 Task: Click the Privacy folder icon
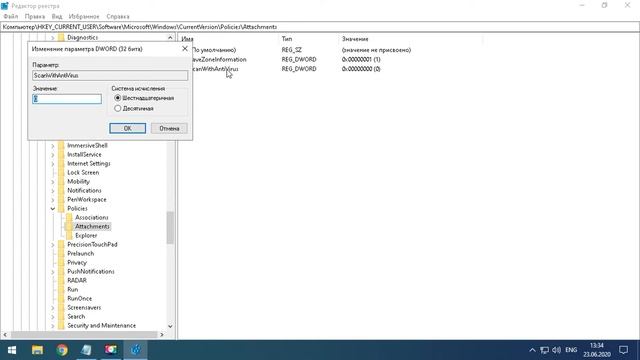coord(61,262)
